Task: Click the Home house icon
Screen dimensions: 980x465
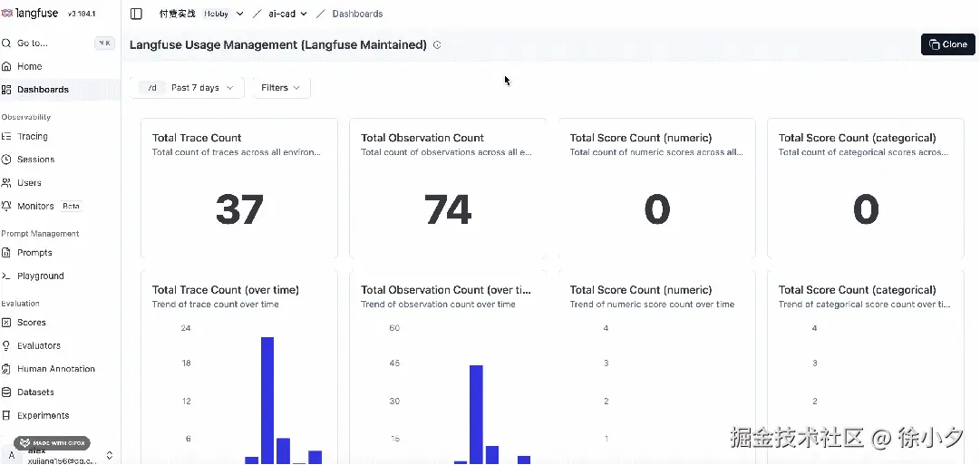Action: 6,66
